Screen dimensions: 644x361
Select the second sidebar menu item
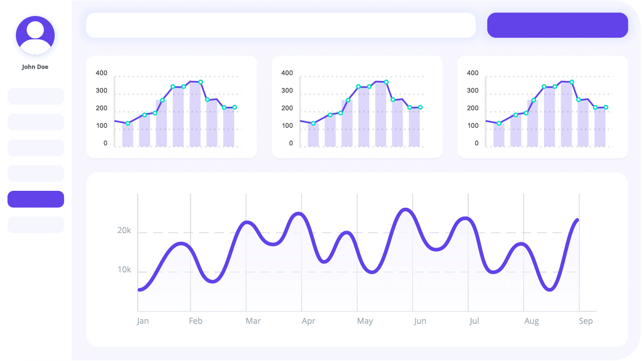[x=36, y=122]
